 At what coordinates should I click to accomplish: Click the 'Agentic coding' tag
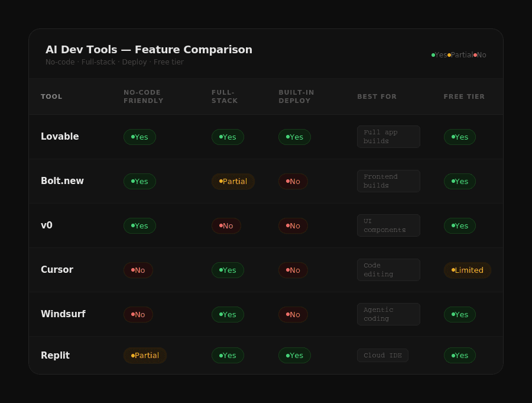(x=388, y=314)
